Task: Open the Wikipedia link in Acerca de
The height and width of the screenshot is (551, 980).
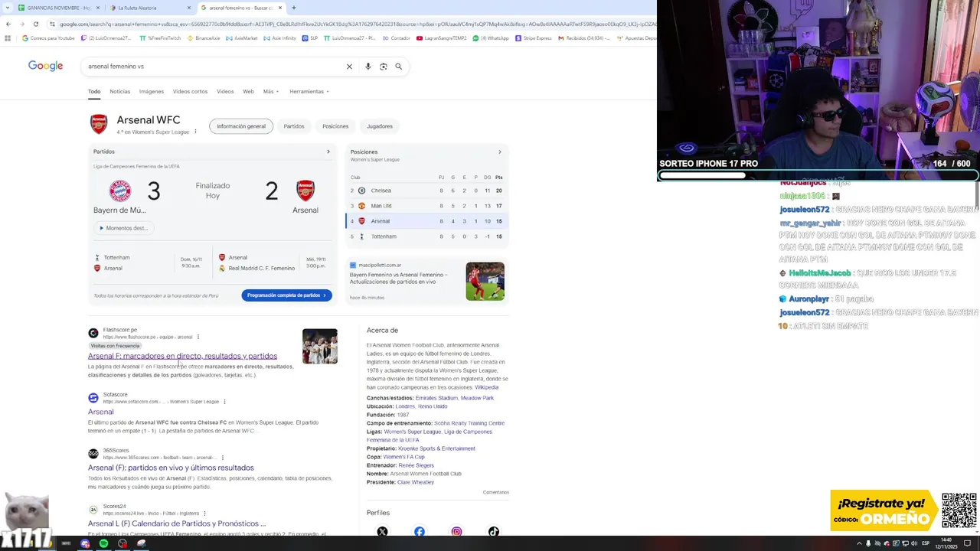Action: pos(486,387)
